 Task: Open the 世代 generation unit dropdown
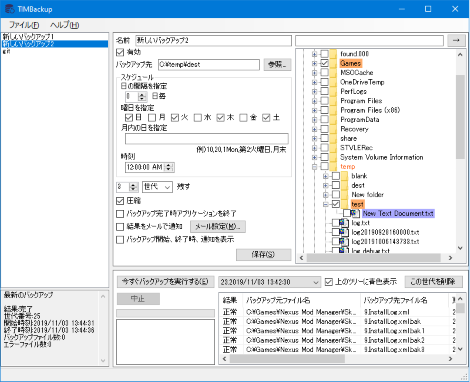157,187
